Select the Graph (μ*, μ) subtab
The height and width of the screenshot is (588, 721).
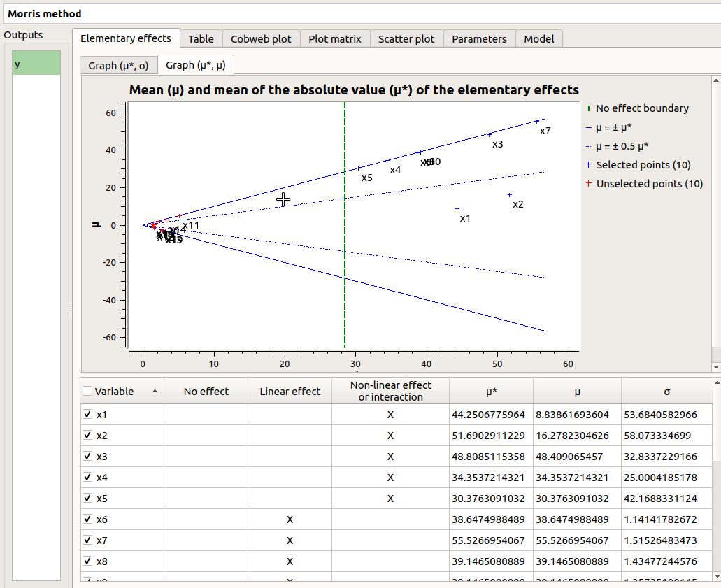click(196, 65)
